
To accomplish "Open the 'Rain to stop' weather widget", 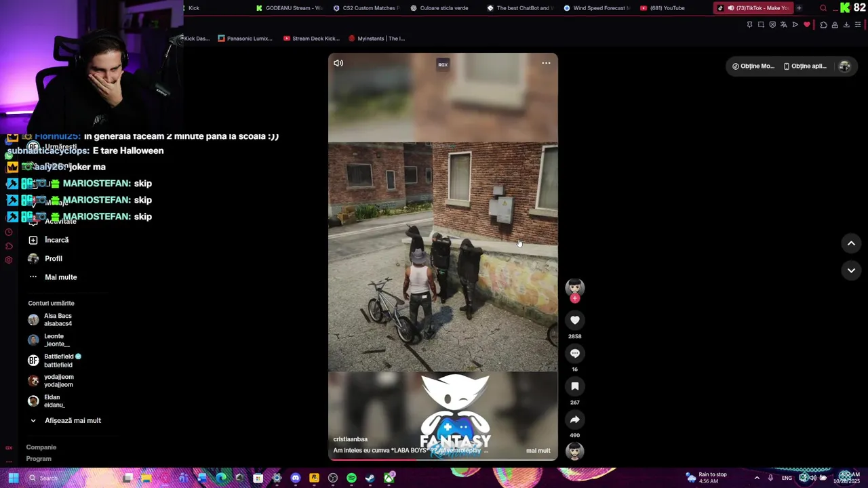I will tap(706, 478).
